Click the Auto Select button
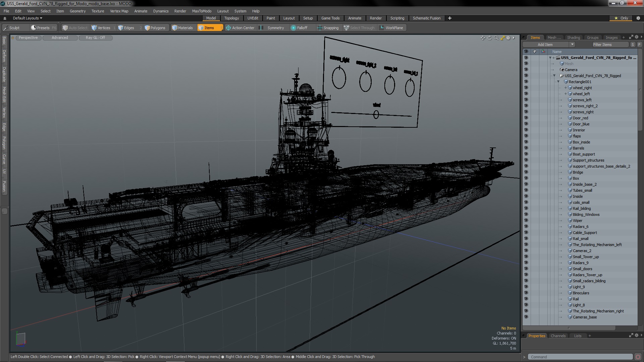This screenshot has width=644, height=362. click(x=75, y=28)
